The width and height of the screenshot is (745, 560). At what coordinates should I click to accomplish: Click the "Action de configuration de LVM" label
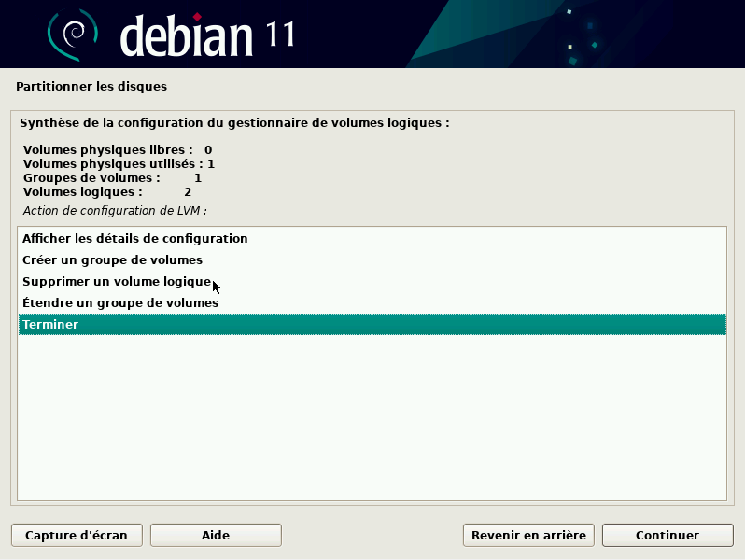(x=115, y=210)
